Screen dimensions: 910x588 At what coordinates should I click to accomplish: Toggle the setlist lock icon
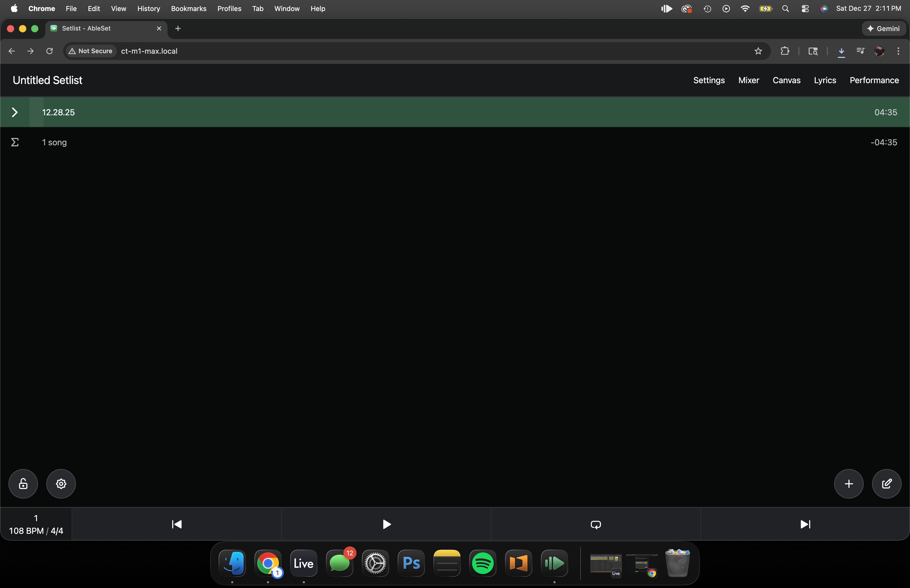point(23,484)
